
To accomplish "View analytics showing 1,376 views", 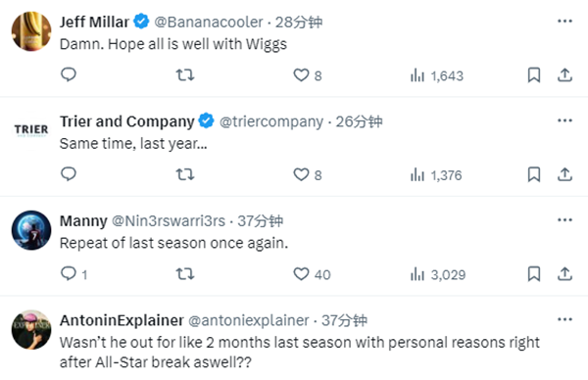I will pos(436,175).
